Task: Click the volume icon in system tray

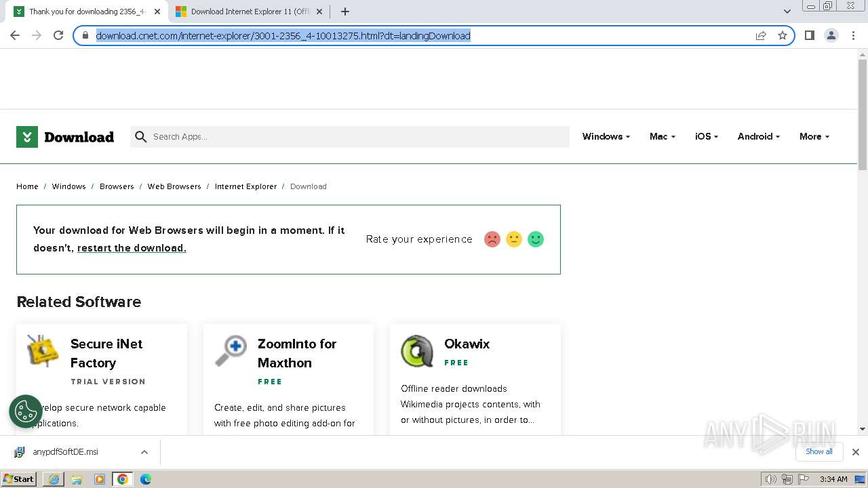Action: point(771,479)
